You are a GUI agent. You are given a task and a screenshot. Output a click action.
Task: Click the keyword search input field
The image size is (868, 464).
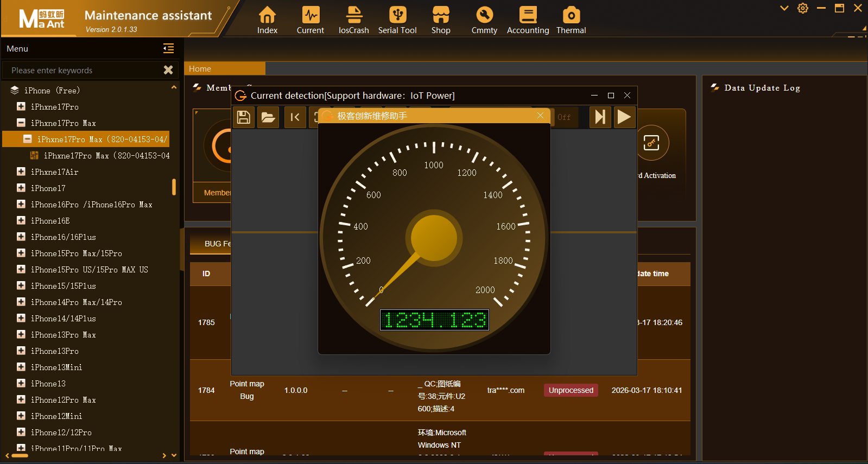[x=81, y=71]
